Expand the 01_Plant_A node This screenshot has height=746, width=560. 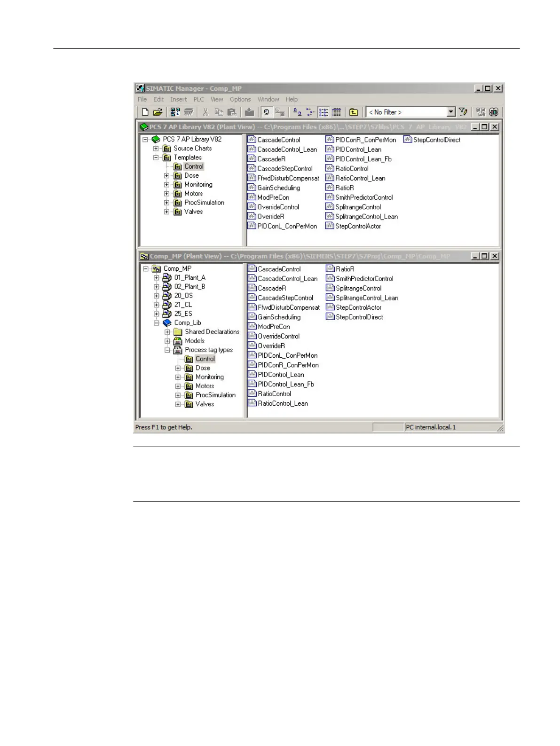click(157, 278)
